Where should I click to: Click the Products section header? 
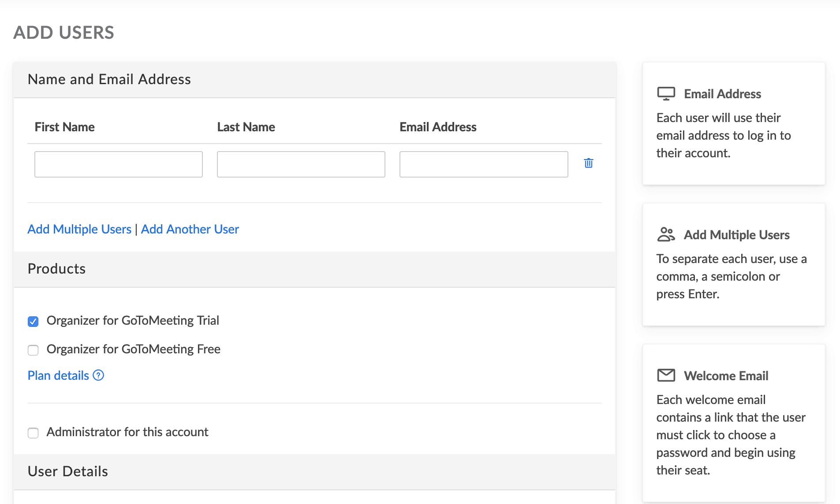56,269
